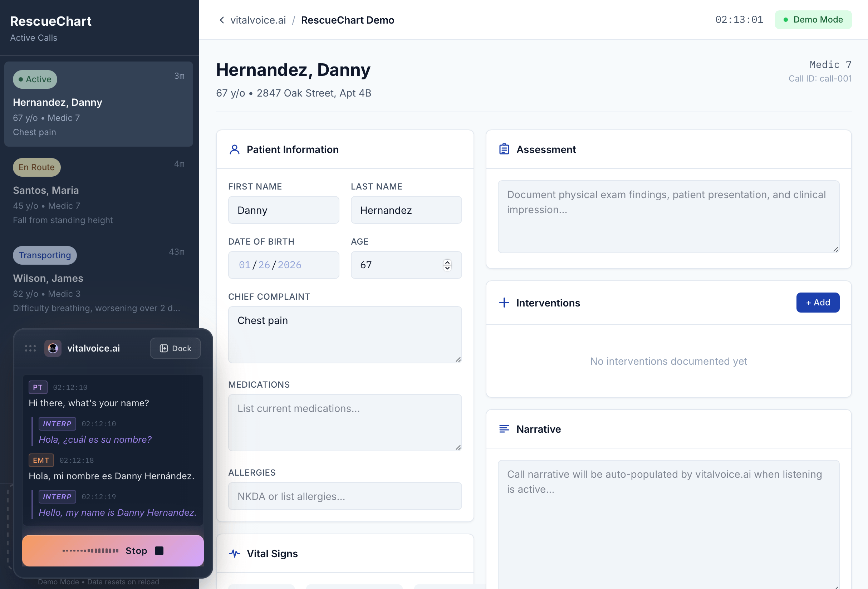868x589 pixels.
Task: Toggle the Demo Mode badge
Action: tap(813, 19)
